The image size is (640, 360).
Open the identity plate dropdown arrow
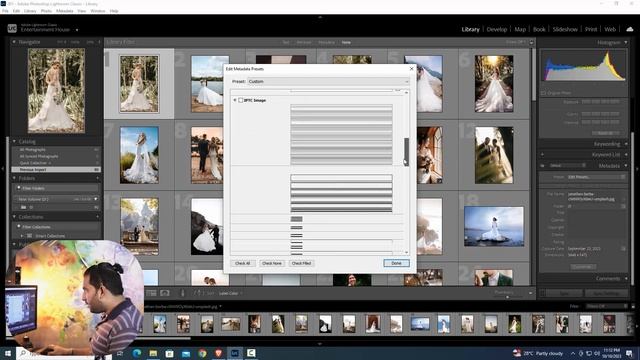[77, 30]
